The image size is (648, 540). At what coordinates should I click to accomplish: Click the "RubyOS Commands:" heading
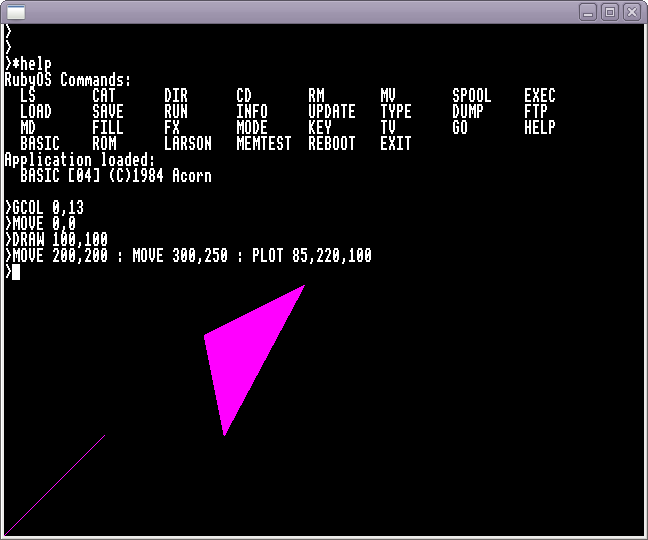(68, 80)
